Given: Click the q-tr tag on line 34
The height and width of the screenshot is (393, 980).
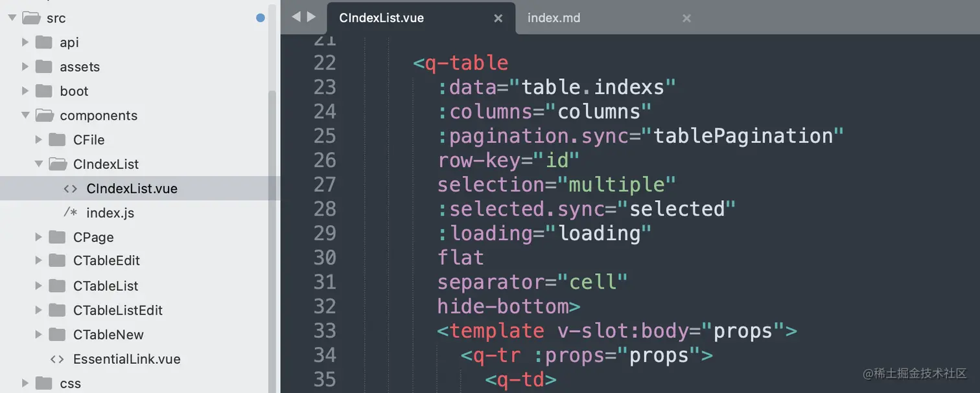Looking at the screenshot, I should point(497,355).
